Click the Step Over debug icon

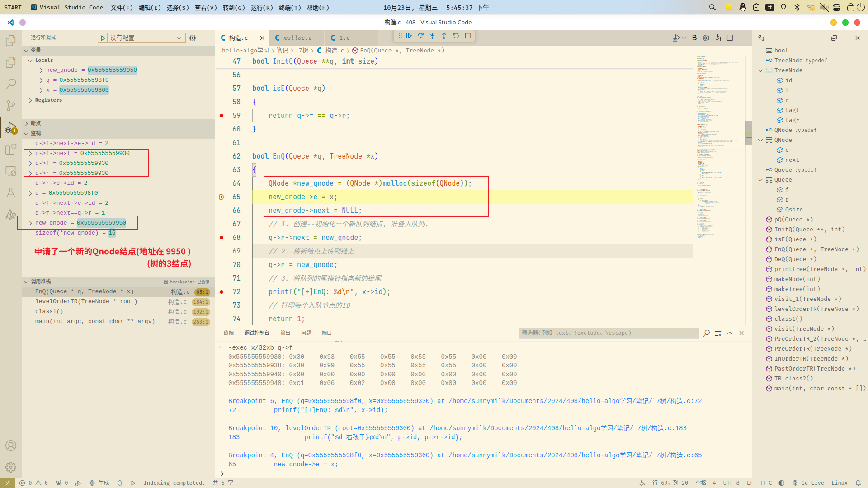pos(421,36)
